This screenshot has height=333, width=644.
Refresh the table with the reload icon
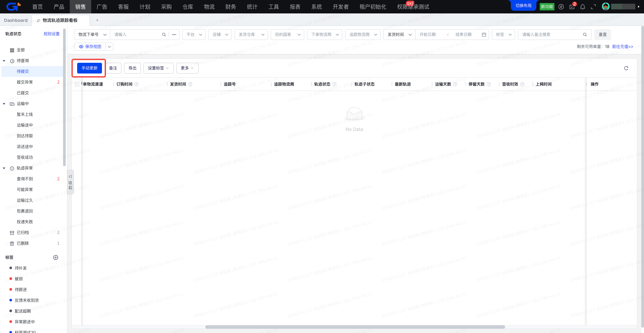626,68
